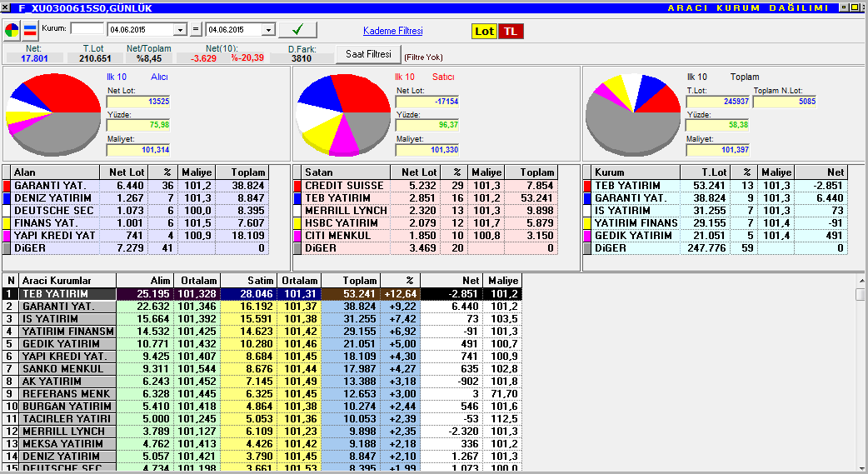This screenshot has width=868, height=474.
Task: Sort by the Net column header in broker list
Action: (x=451, y=281)
